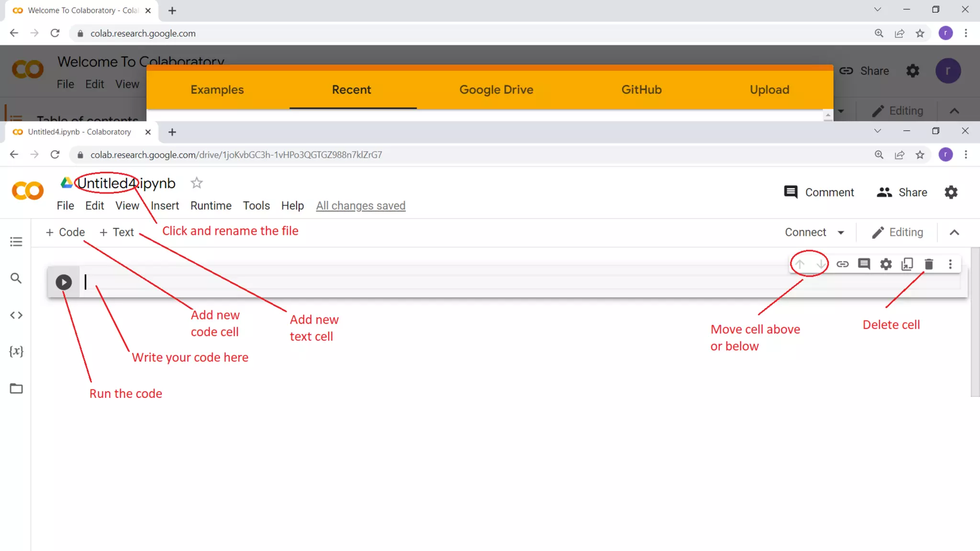Switch to the GitHub tab
This screenshot has width=980, height=551.
point(641,90)
